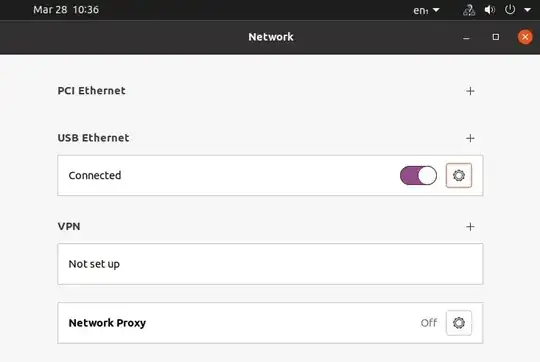This screenshot has height=362, width=540.
Task: Click the Off label for Network Proxy
Action: (429, 323)
